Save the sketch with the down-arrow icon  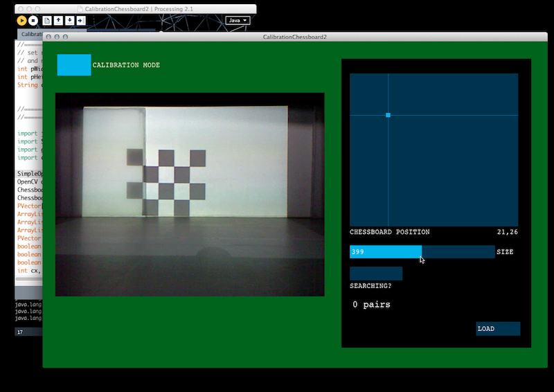[70, 21]
